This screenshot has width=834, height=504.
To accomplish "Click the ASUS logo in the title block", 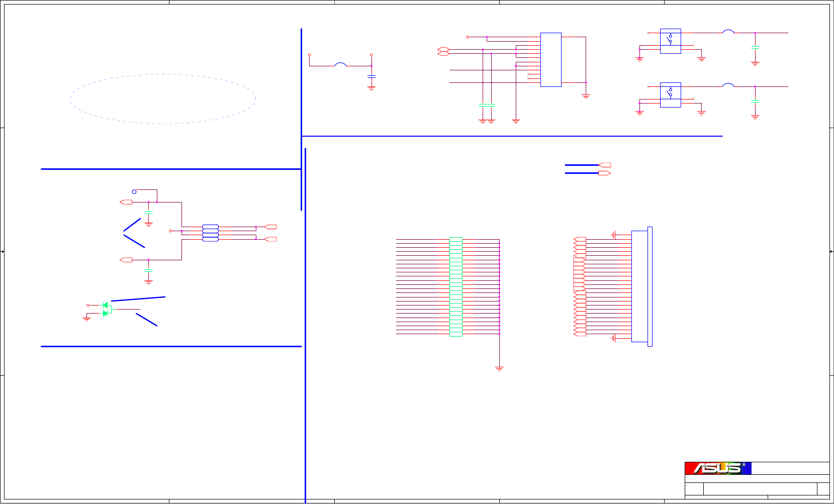I will coord(718,468).
